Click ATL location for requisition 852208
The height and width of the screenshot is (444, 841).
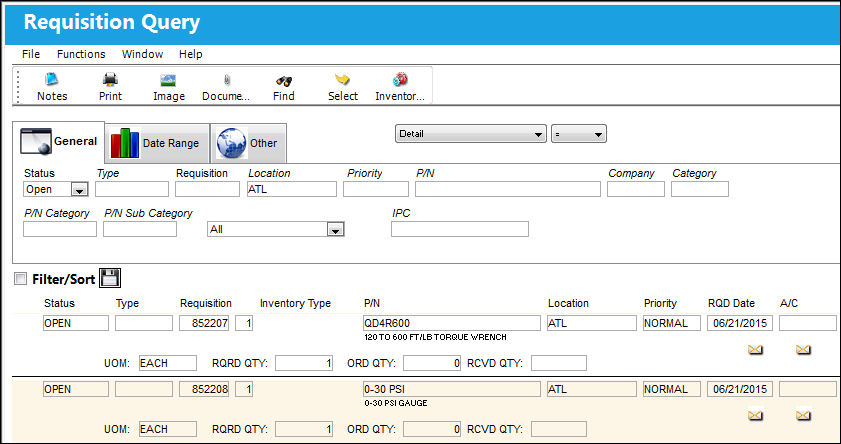pos(592,389)
